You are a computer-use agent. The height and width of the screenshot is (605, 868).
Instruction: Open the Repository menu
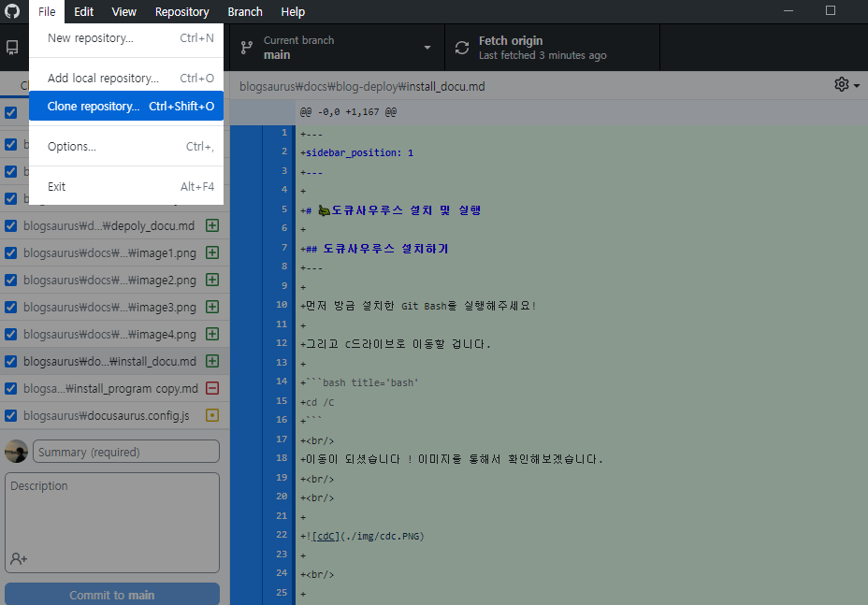(x=182, y=11)
